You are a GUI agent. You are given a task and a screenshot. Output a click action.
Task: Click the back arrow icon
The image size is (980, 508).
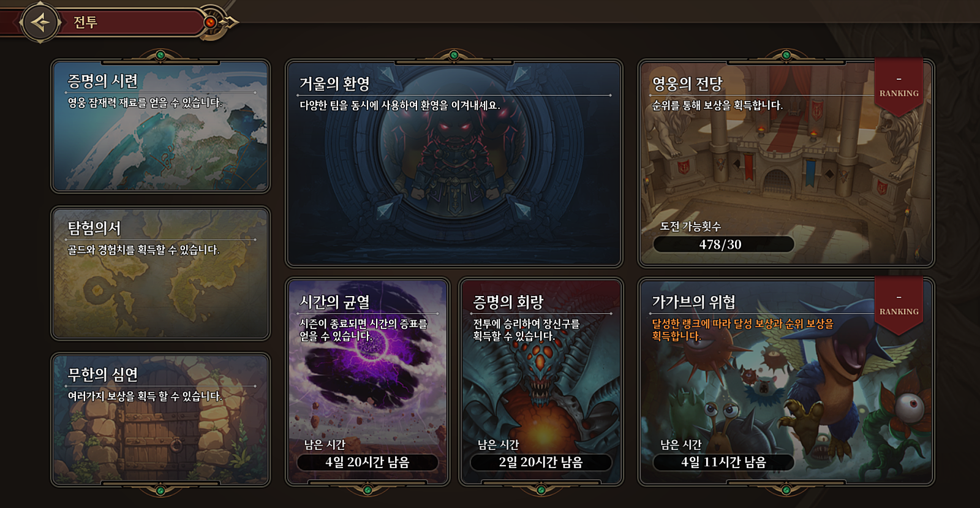pyautogui.click(x=40, y=23)
